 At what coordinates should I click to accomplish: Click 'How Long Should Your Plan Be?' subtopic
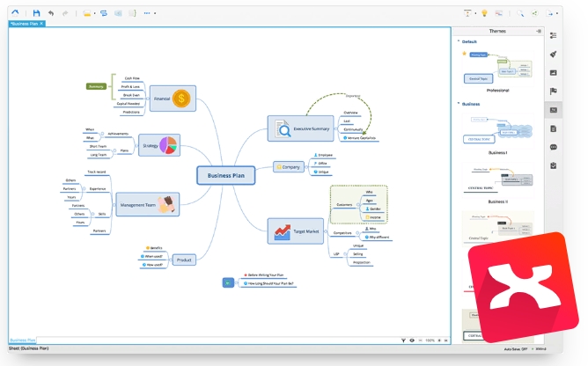[x=268, y=283]
